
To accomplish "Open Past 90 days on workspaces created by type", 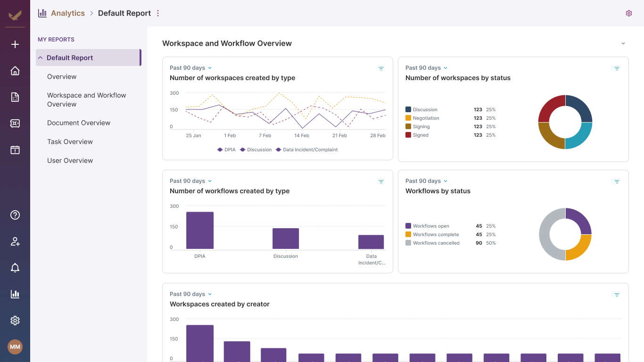I will [191, 68].
